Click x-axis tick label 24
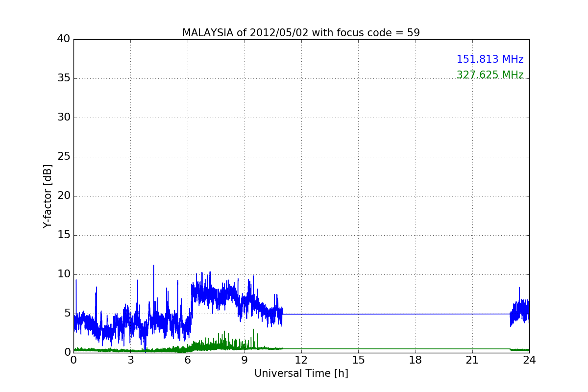588x392 pixels. click(529, 360)
